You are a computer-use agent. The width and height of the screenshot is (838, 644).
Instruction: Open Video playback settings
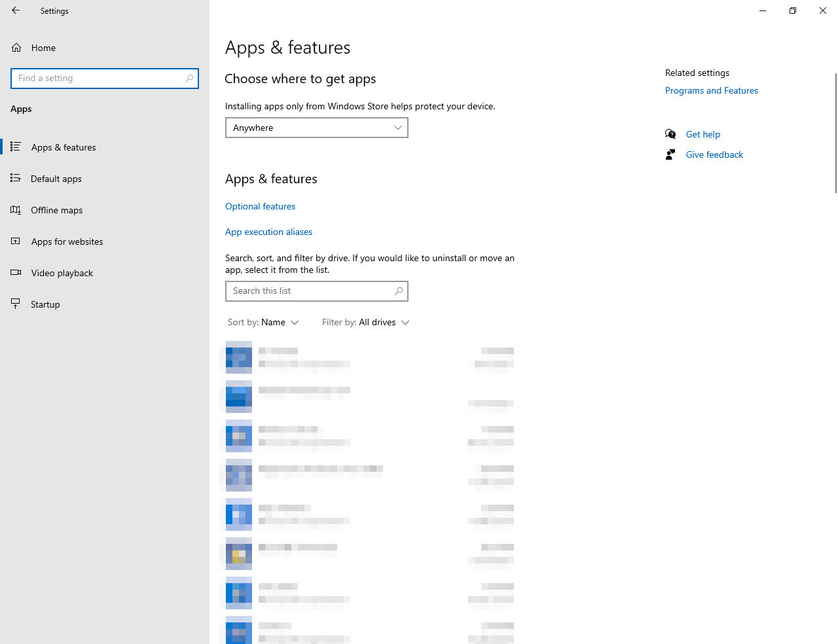tap(62, 273)
